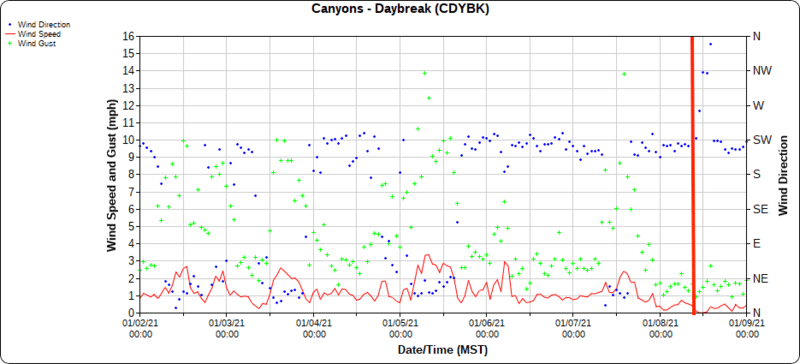The height and width of the screenshot is (364, 800).
Task: Click the 01/08/21 00:00 date tick label
Action: point(660,328)
